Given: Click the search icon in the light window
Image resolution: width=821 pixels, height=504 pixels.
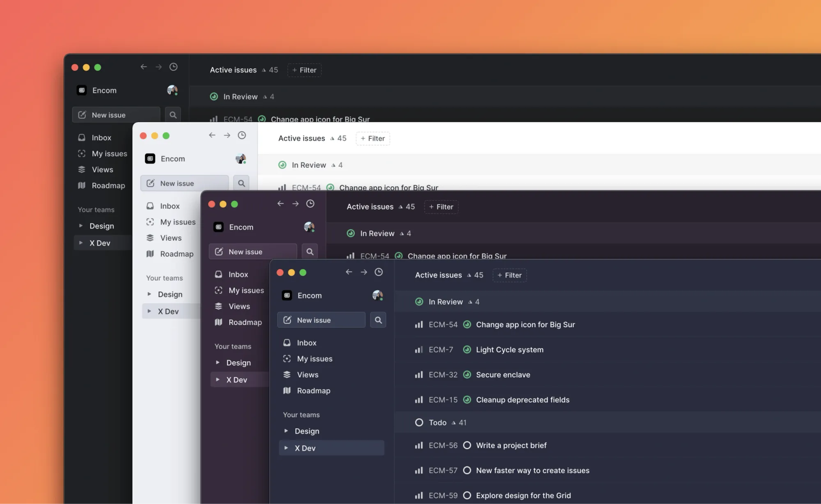Looking at the screenshot, I should pos(241,183).
